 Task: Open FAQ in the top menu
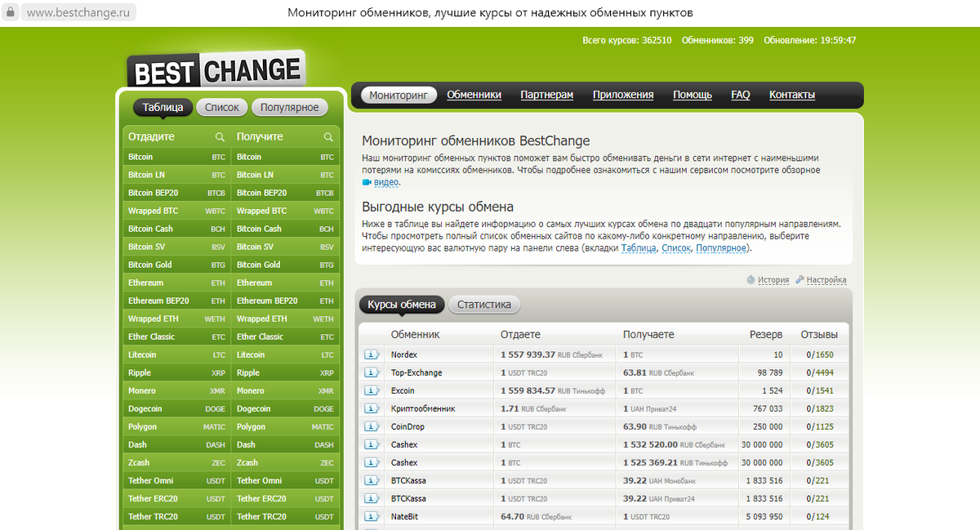click(741, 95)
